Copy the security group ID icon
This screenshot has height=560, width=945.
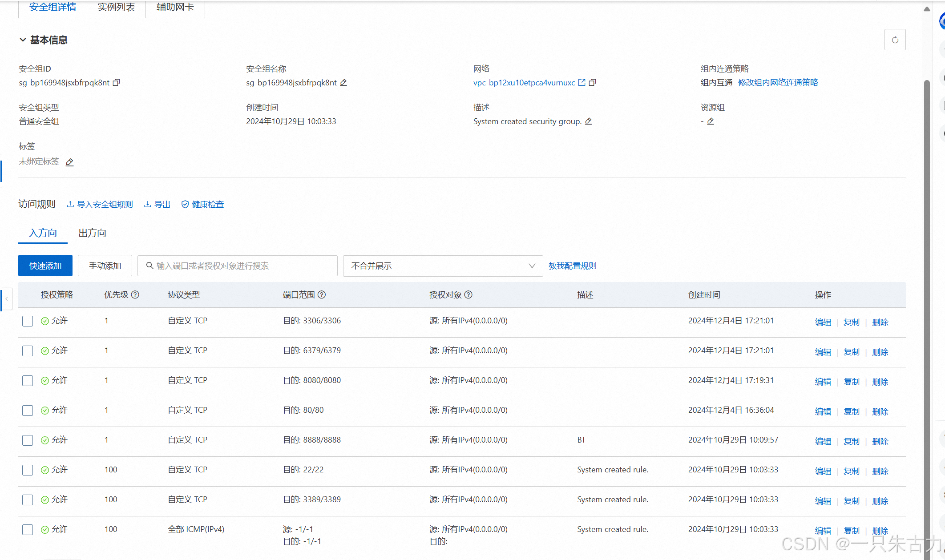(x=117, y=83)
